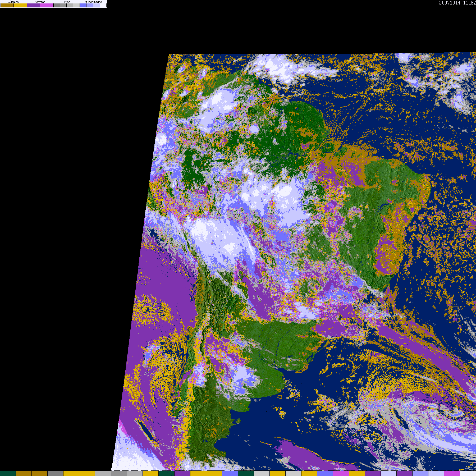Viewport: 476px width, 476px height.
Task: Select the darkest blue Multicamadas swatch
Action: point(83,5)
